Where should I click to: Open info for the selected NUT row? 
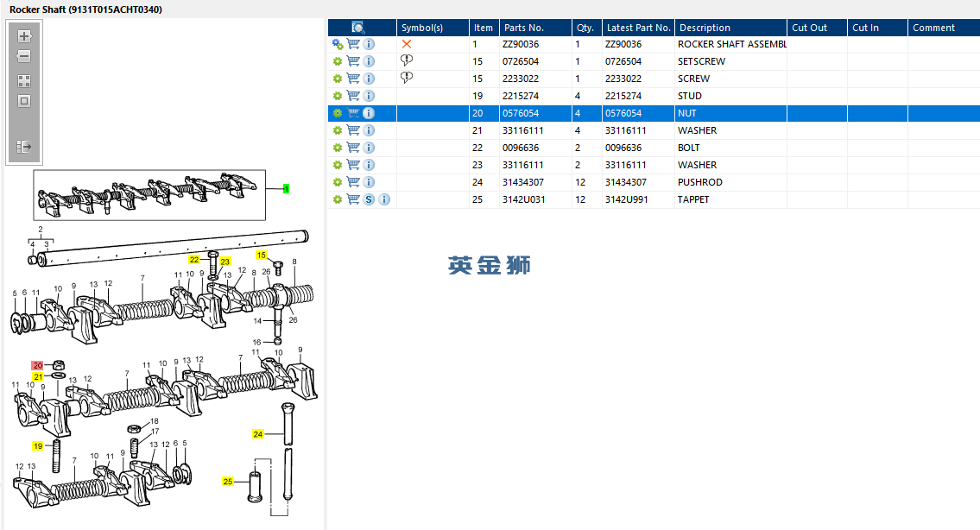369,113
